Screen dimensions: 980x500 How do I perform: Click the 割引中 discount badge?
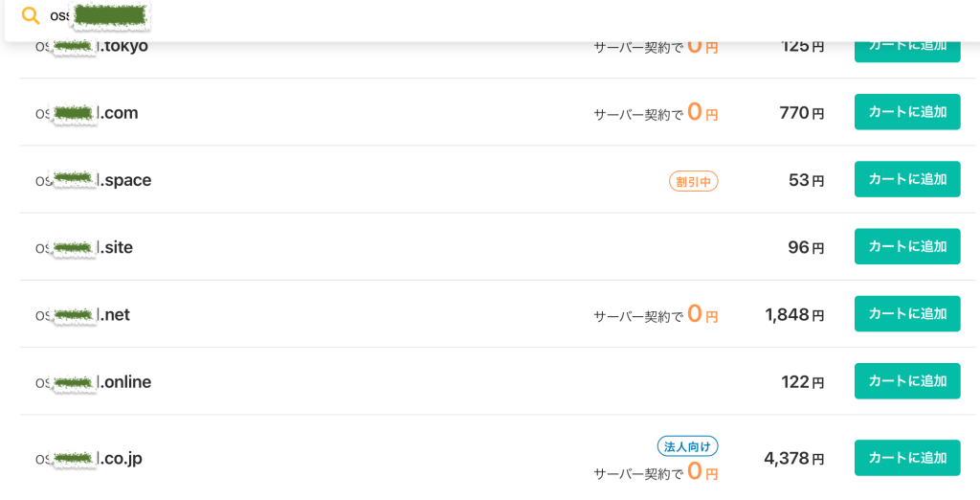(693, 181)
